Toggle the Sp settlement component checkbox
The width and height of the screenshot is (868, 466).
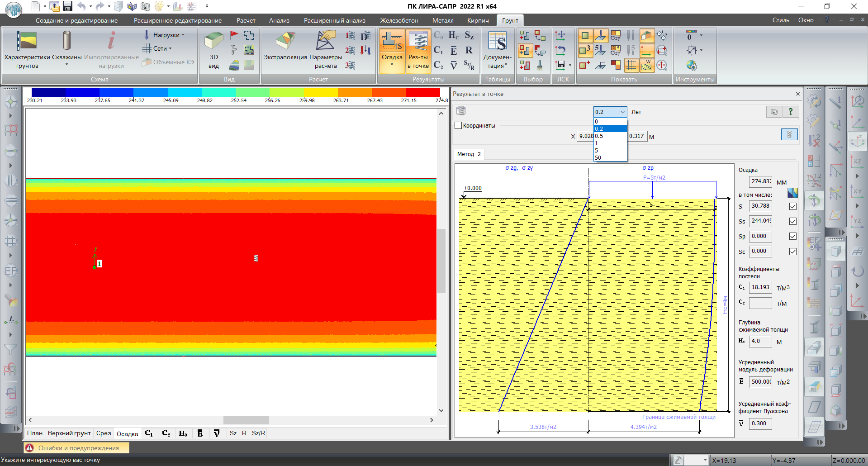pos(793,236)
